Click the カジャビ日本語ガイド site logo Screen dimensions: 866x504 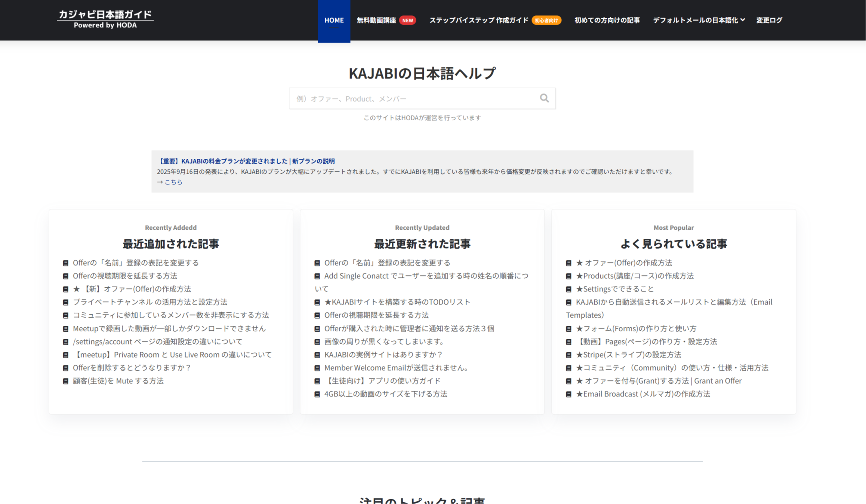[105, 18]
